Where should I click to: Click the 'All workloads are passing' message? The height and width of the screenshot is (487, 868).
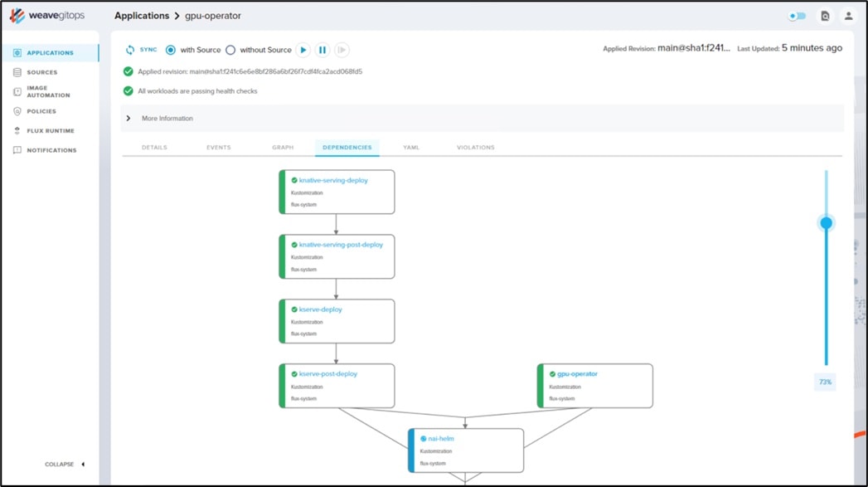coord(197,91)
